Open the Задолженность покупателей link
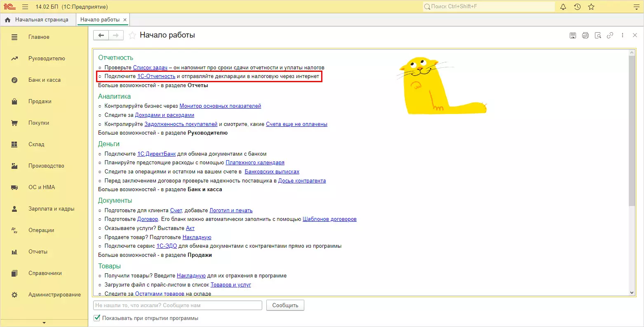Screen dimensions: 644x327 [181, 124]
